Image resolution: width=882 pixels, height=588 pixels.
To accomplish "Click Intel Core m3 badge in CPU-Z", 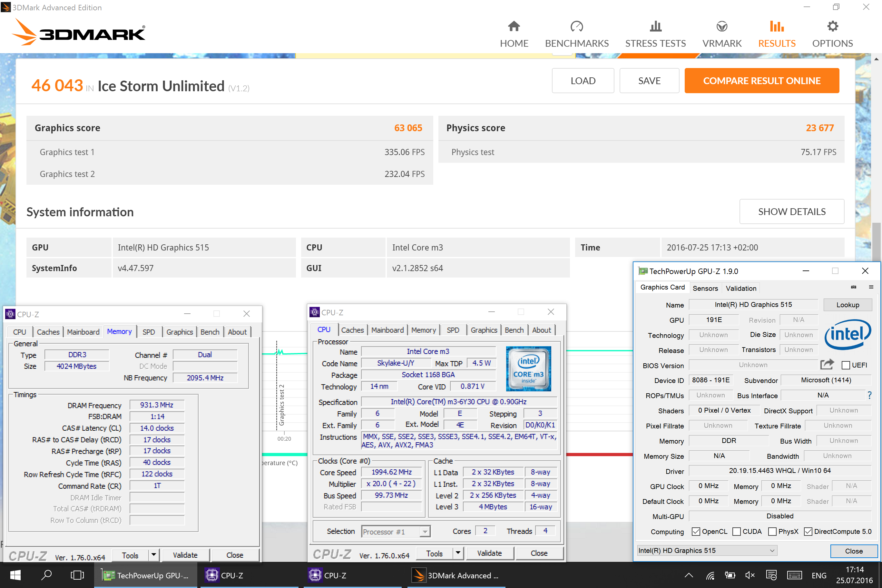I will 528,369.
